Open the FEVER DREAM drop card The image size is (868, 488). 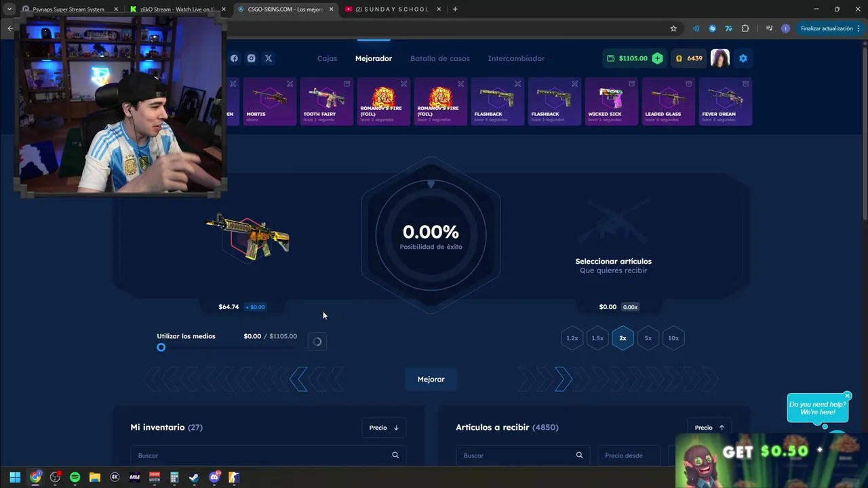coord(726,101)
